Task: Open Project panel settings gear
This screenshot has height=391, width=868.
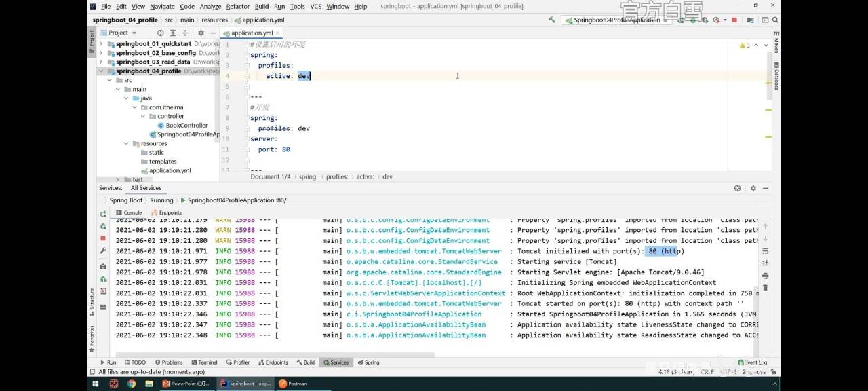Action: click(x=201, y=33)
